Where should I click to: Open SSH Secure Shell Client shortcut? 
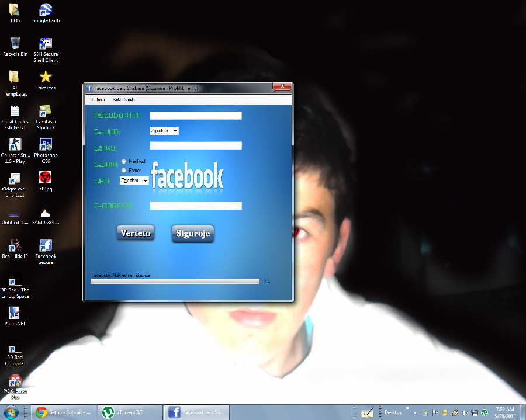click(46, 50)
